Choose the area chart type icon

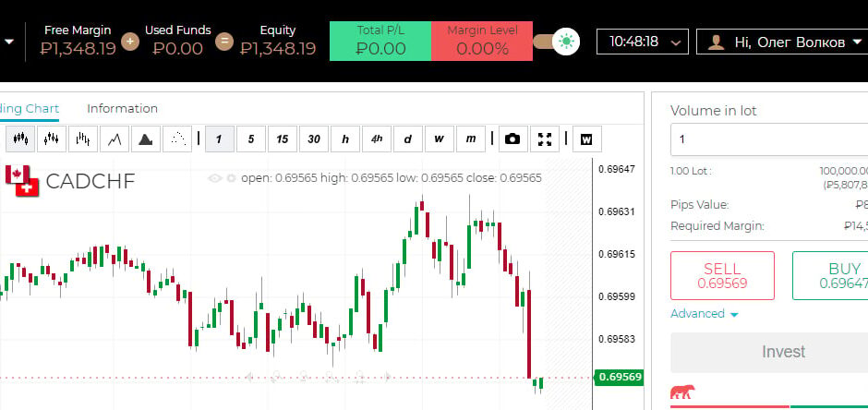145,139
